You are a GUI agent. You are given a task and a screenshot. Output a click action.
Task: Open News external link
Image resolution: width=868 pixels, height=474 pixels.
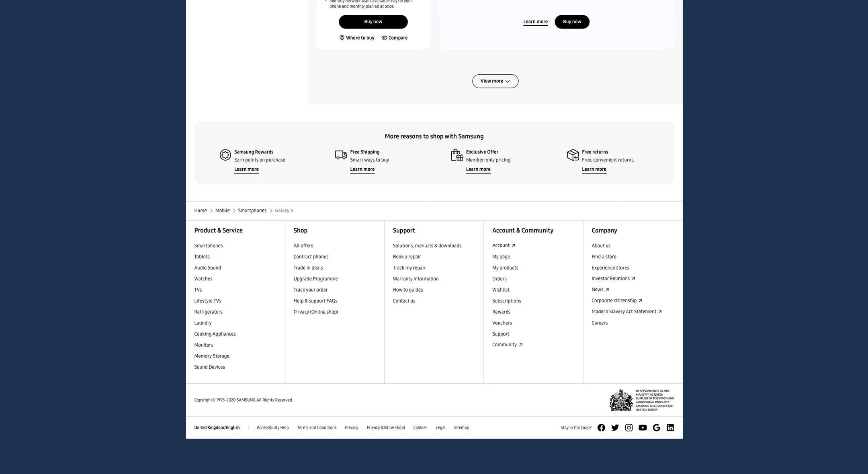600,289
